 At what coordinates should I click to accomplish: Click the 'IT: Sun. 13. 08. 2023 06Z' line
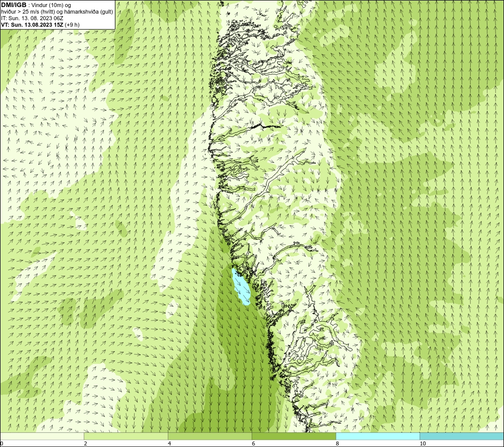click(32, 18)
